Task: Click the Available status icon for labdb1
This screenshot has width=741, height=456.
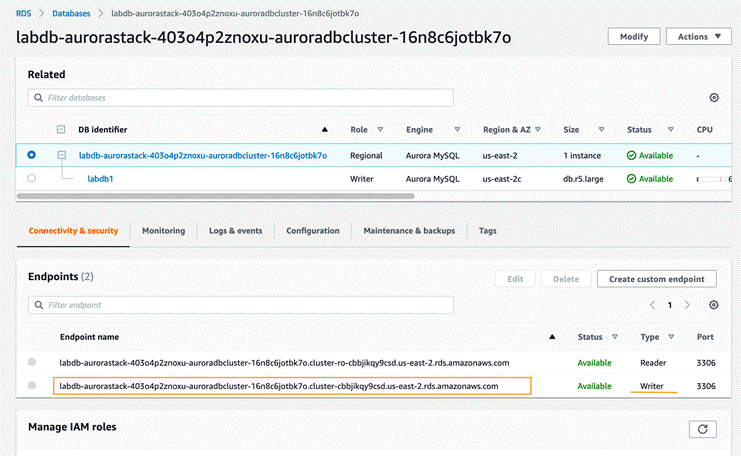Action: 631,179
